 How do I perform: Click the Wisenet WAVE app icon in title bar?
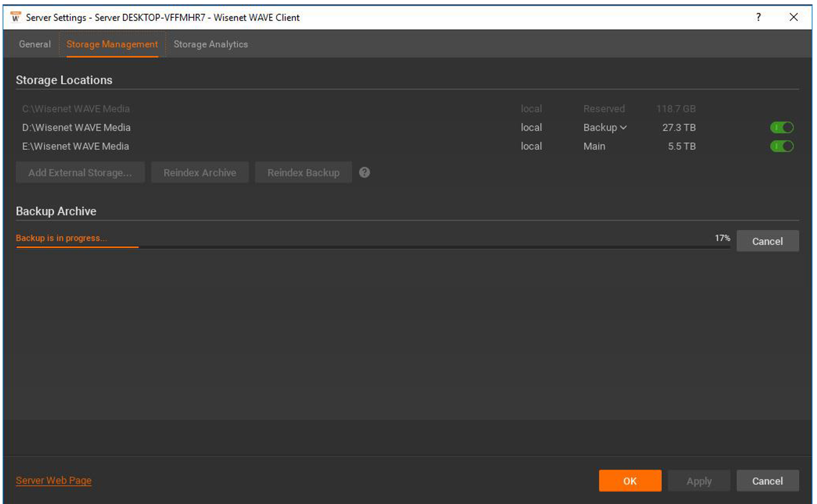coord(16,17)
